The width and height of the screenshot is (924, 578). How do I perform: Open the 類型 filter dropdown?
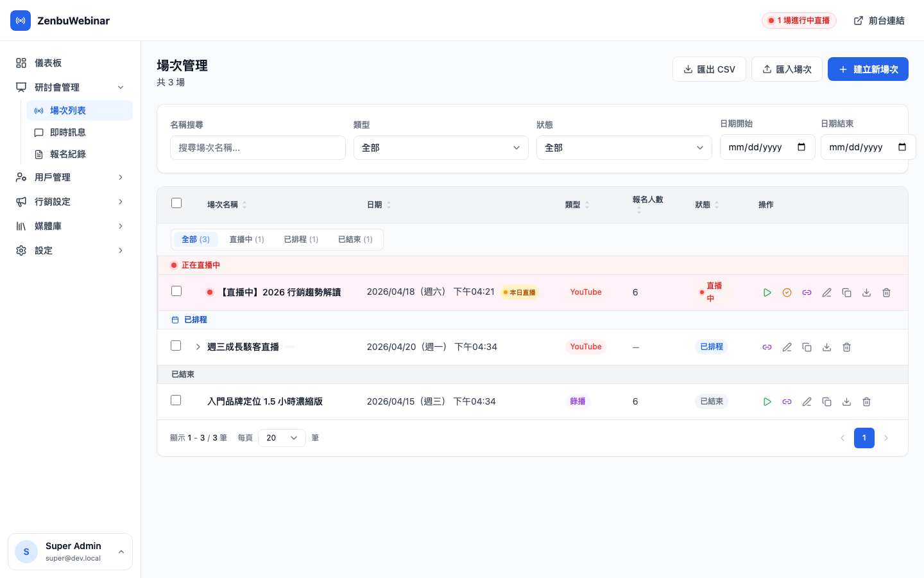441,148
